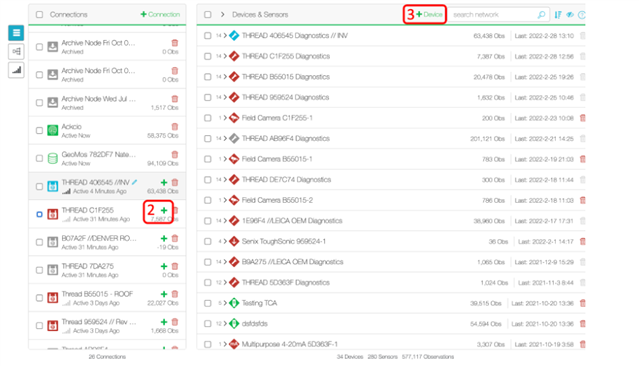Click the Ackcio green connection icon
Screen dimensions: 639x366
click(53, 130)
